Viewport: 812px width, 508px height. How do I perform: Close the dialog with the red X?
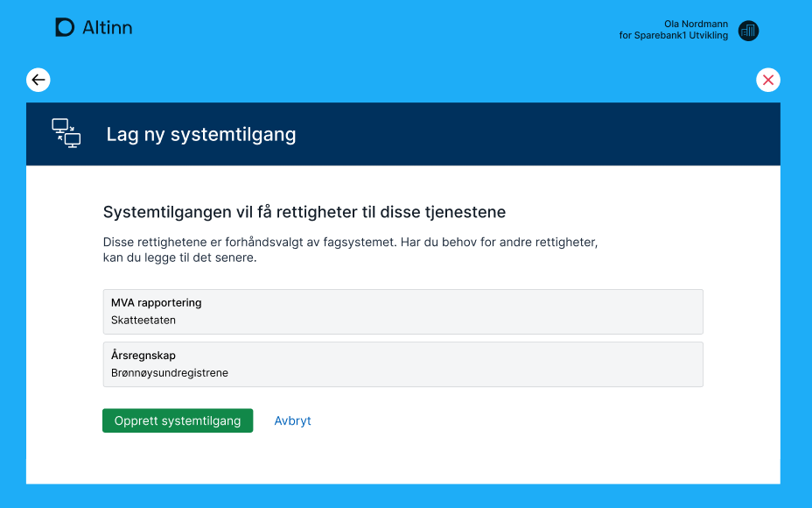point(768,80)
